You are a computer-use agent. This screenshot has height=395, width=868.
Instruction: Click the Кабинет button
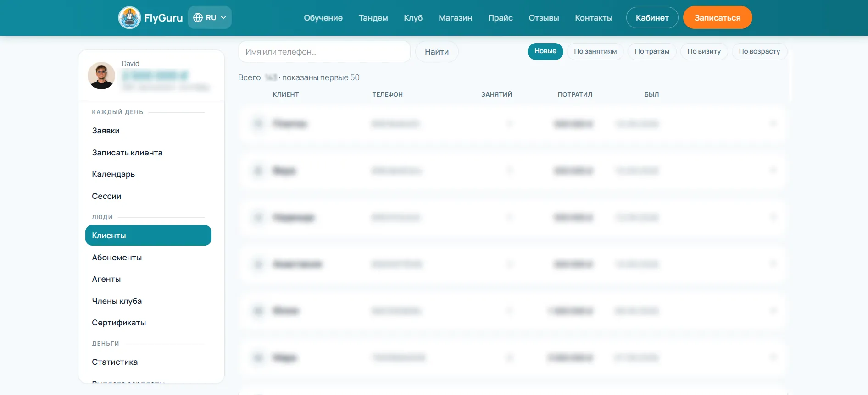(652, 18)
